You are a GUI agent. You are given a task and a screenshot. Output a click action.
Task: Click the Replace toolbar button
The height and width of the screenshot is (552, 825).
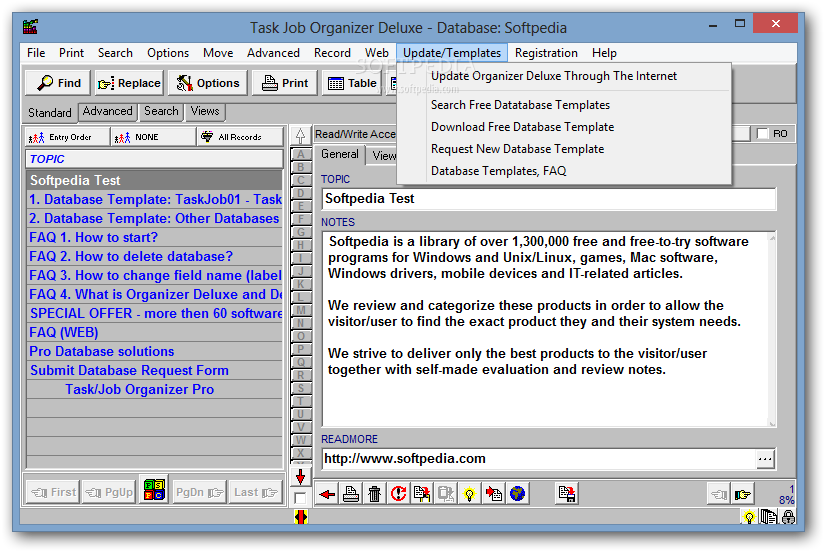click(x=129, y=83)
